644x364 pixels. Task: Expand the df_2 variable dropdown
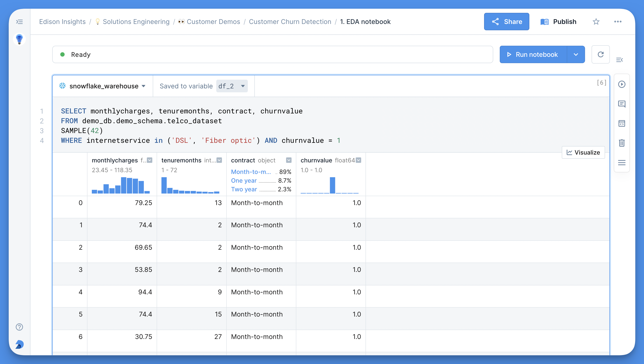click(242, 86)
